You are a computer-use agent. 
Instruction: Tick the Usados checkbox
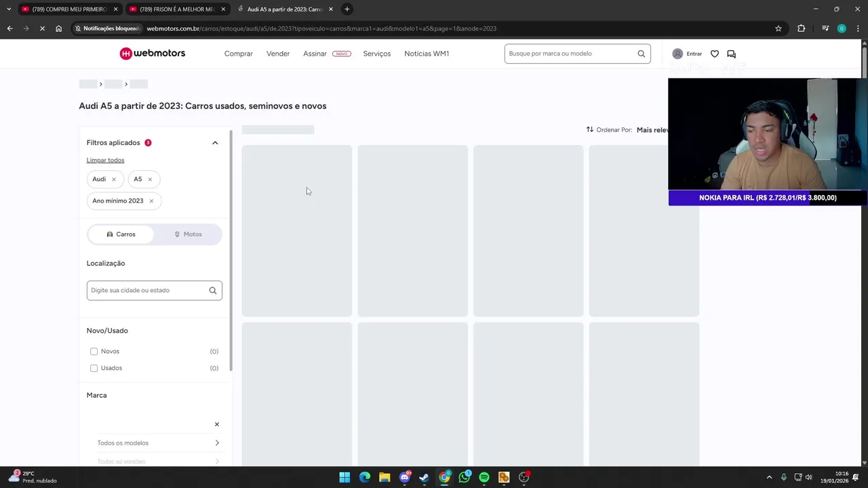pyautogui.click(x=94, y=368)
